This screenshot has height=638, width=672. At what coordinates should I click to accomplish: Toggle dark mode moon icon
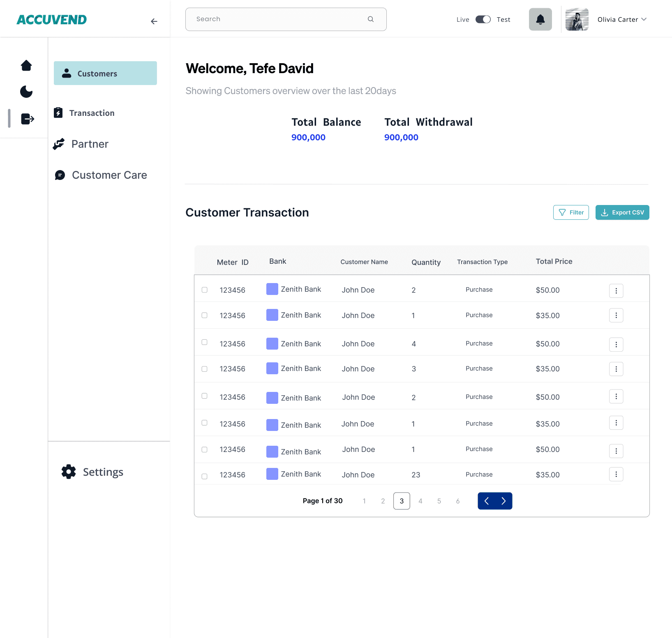point(26,92)
